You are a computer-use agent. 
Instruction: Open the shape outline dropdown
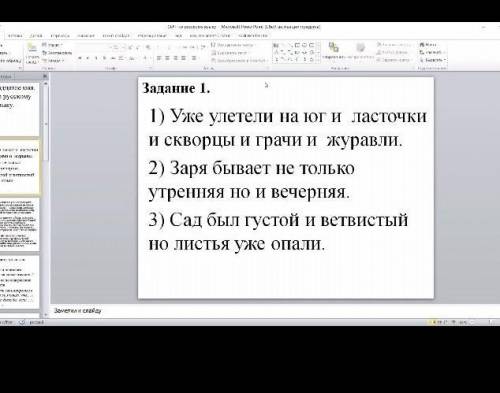(x=393, y=52)
